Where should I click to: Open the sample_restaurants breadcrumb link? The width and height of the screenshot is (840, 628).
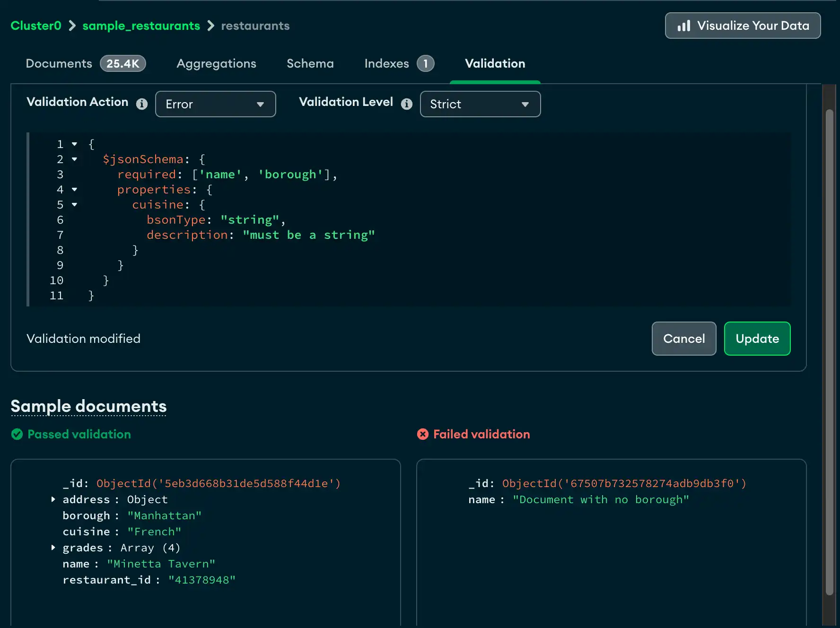141,26
